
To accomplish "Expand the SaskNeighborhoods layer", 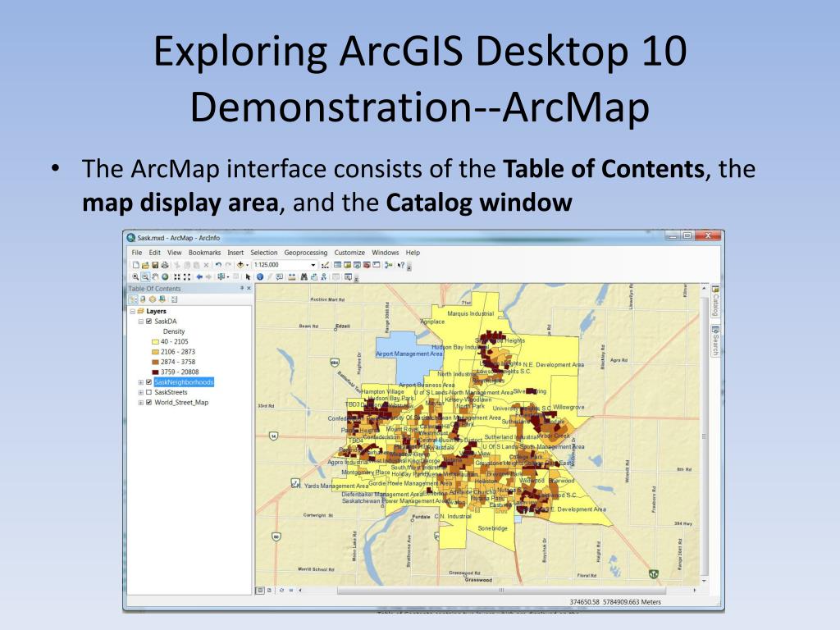I will [x=141, y=382].
